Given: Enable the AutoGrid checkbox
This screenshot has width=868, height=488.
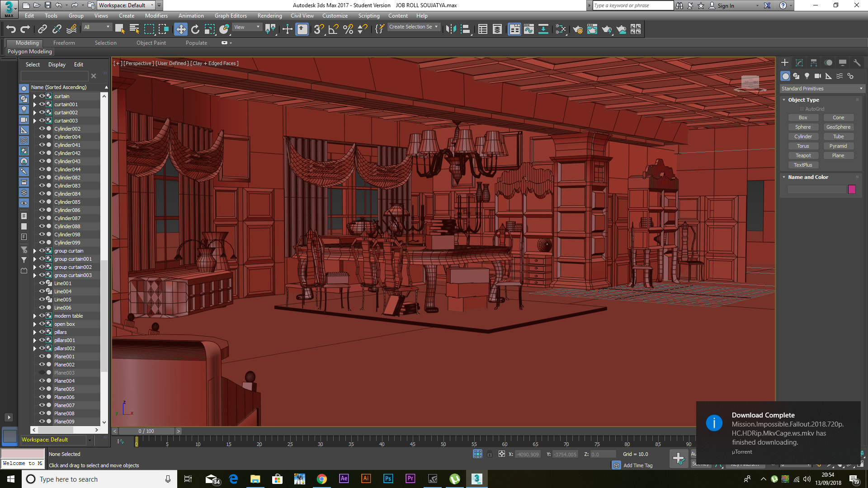Looking at the screenshot, I should 802,108.
